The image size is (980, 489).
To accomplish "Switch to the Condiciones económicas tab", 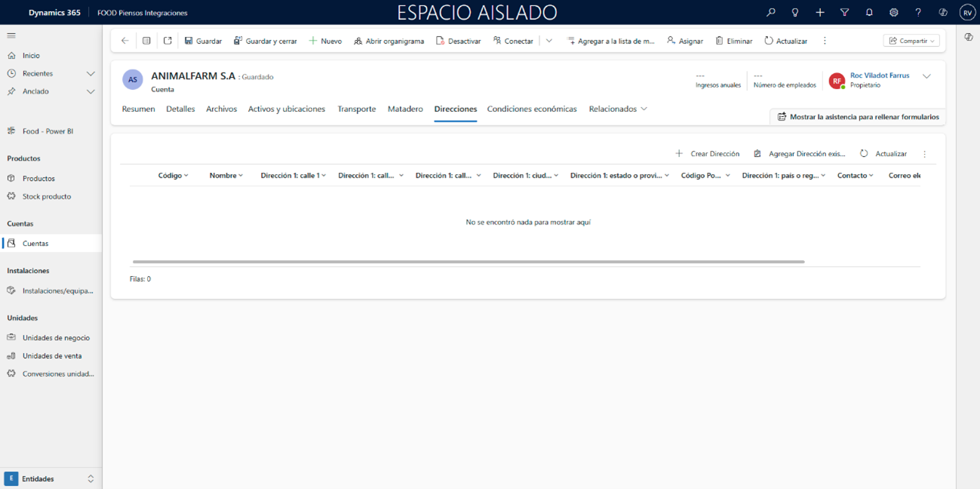I will click(532, 109).
